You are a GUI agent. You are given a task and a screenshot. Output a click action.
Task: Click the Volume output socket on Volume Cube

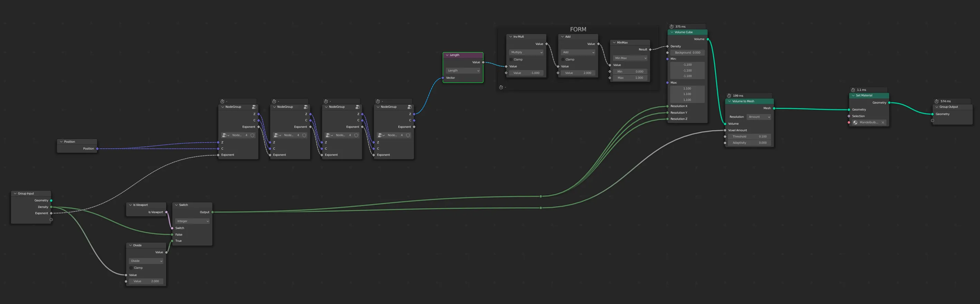coord(707,39)
